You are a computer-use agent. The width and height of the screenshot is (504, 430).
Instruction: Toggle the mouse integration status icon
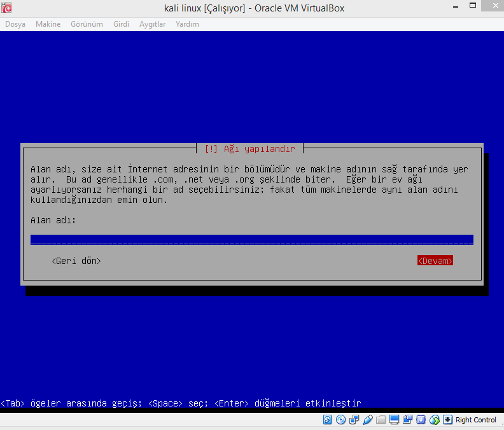pyautogui.click(x=435, y=420)
